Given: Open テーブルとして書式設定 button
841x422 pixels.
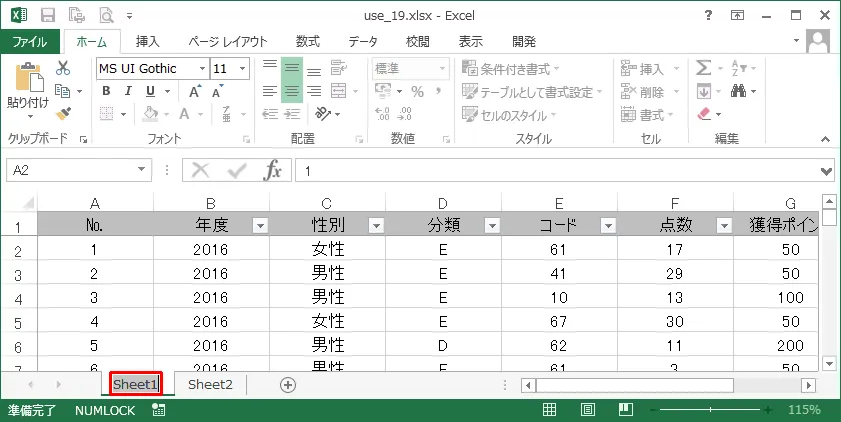Looking at the screenshot, I should click(532, 92).
